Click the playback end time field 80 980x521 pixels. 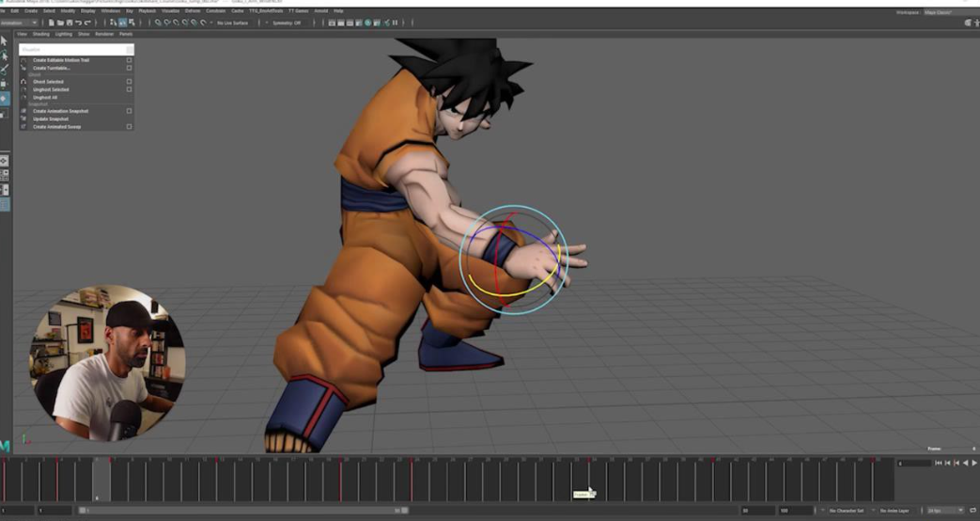coord(757,511)
